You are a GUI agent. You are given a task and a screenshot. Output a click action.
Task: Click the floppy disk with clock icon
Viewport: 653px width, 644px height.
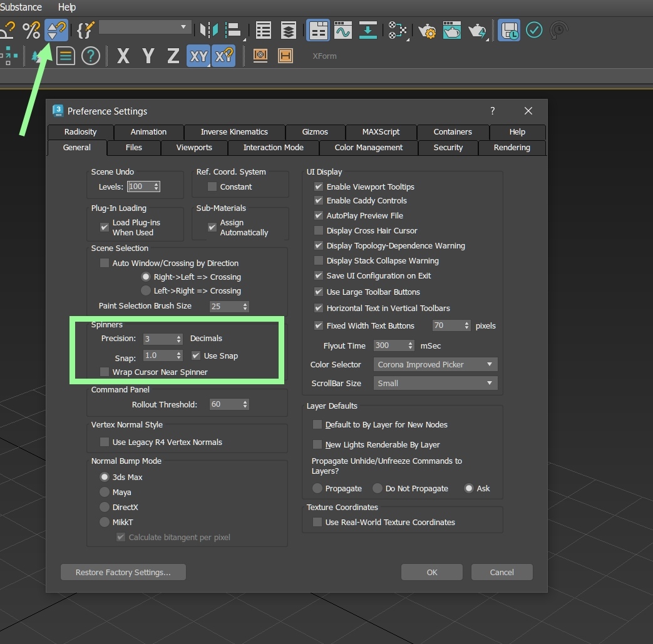coord(509,31)
